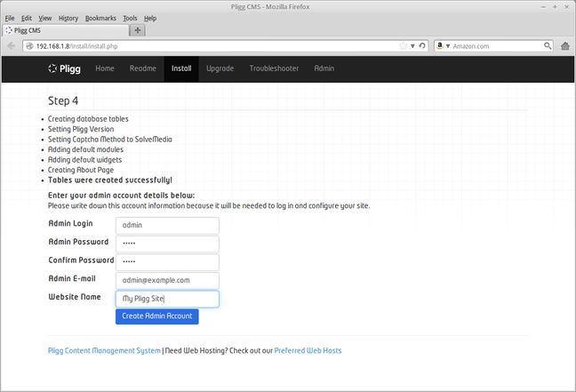The height and width of the screenshot is (392, 576).
Task: Open the File menu
Action: point(10,18)
